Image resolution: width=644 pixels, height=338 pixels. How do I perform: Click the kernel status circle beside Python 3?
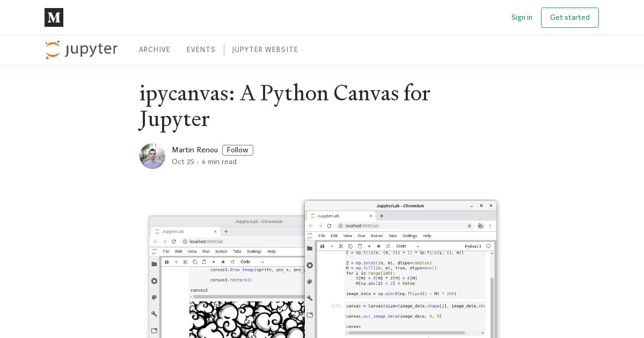[488, 246]
